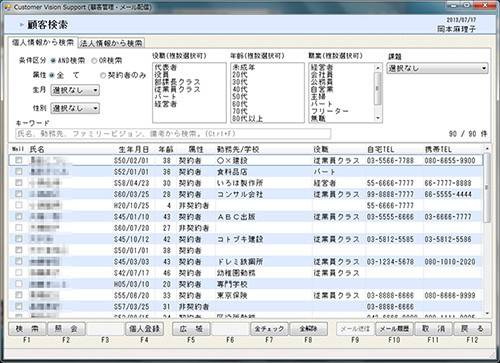This screenshot has width=500, height=363.
Task: Select the 契約者のみ radio button
Action: 103,75
